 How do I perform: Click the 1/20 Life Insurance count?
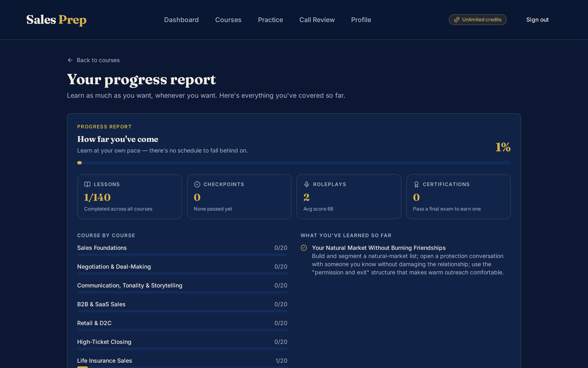(281, 361)
